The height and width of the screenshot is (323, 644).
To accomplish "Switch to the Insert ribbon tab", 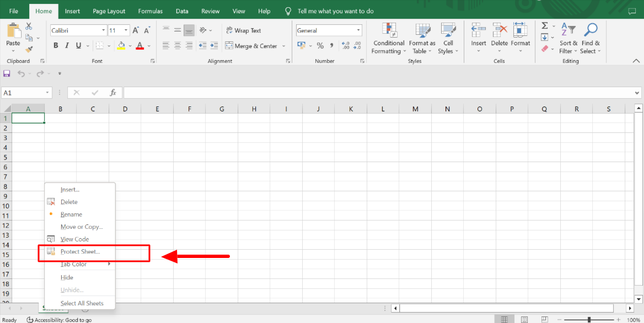I will [72, 11].
